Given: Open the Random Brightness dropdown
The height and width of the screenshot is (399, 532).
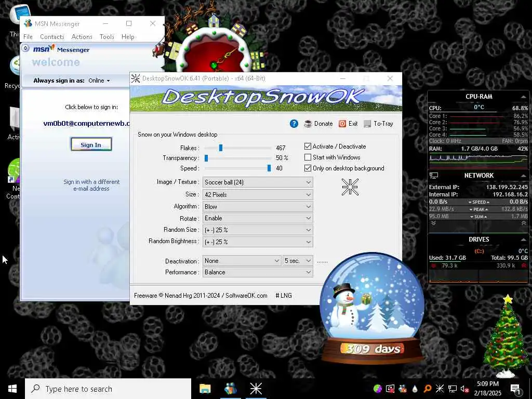Looking at the screenshot, I should (x=258, y=242).
